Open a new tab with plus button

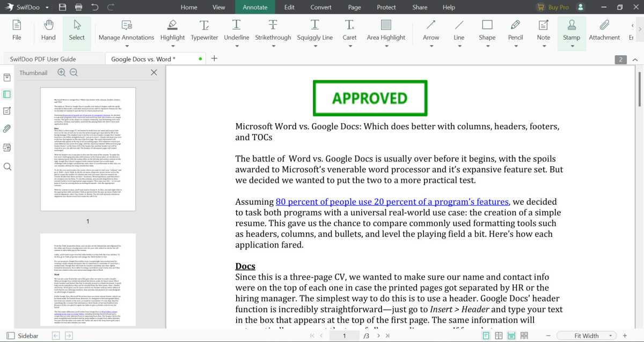(214, 58)
